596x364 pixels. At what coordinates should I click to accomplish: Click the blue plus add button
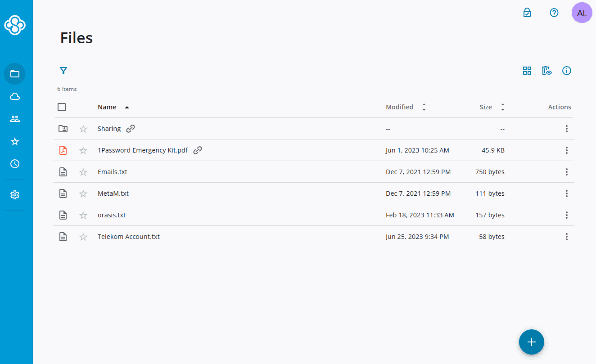tap(532, 342)
